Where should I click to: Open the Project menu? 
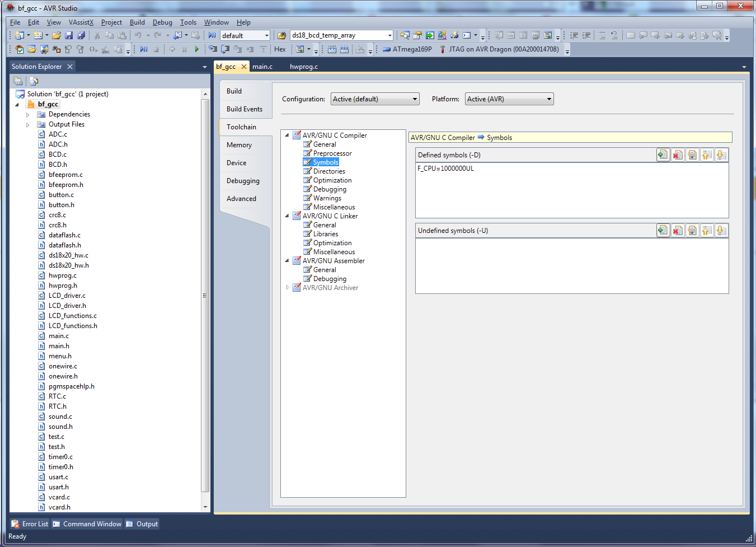pos(111,22)
